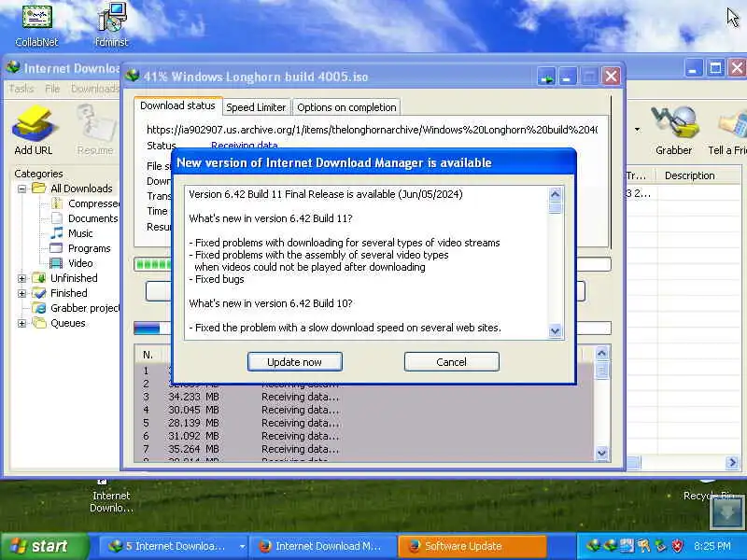Click the Tell a Friend toolbar icon

point(727,130)
